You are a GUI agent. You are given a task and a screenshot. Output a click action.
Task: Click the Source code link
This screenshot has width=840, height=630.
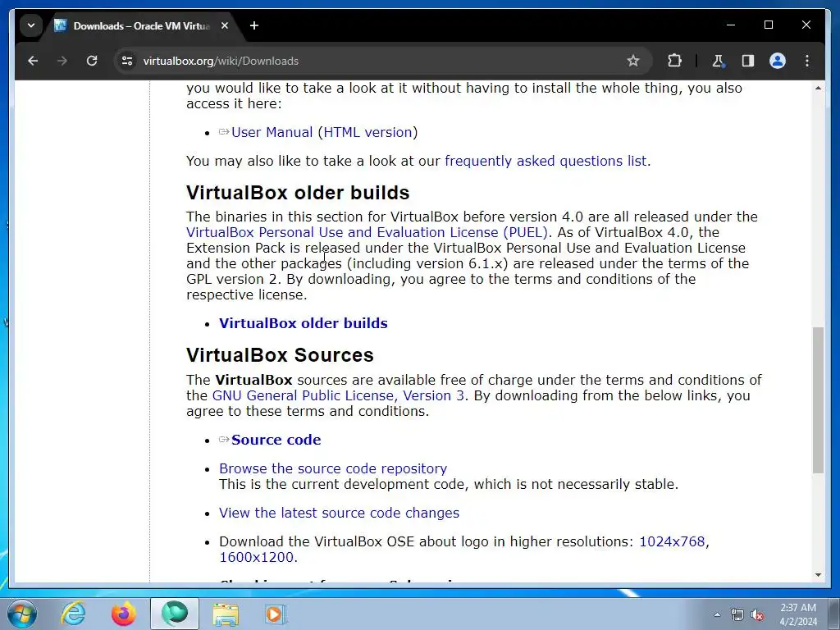click(276, 440)
